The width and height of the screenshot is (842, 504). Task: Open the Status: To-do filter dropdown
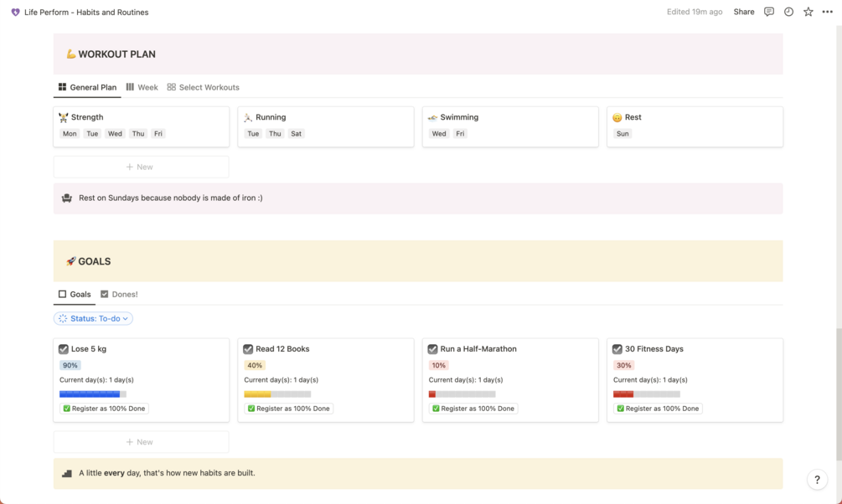(93, 318)
